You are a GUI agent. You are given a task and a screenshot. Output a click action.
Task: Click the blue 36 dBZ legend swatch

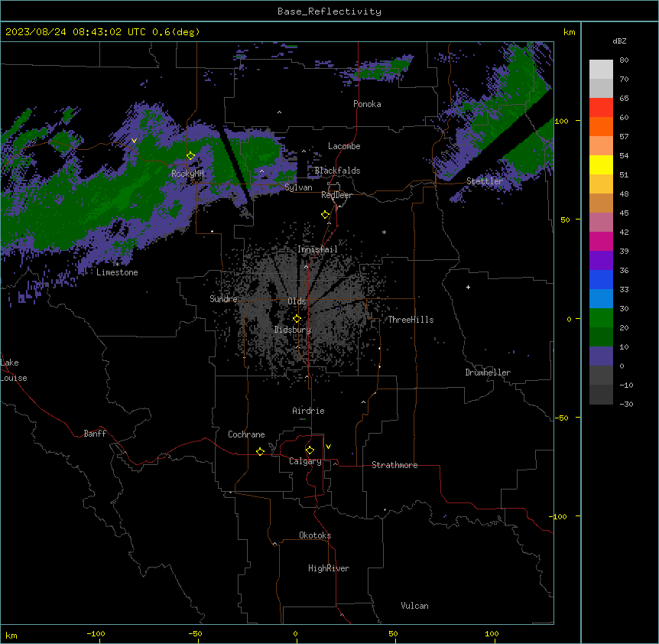tap(601, 279)
